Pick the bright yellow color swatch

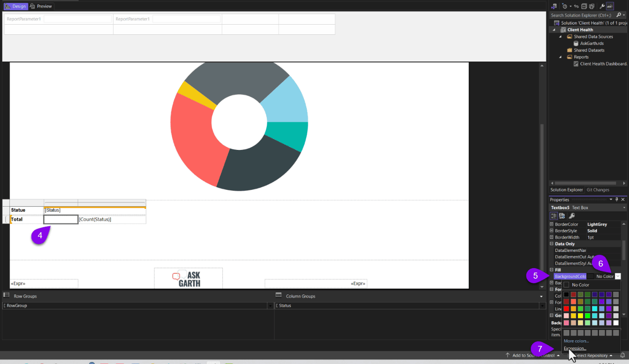[581, 316]
